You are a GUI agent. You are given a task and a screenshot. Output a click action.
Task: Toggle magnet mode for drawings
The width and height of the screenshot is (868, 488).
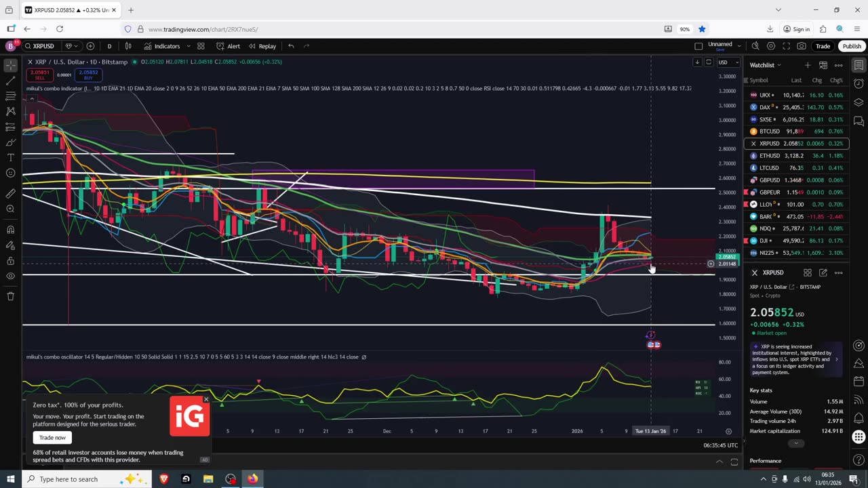[10, 230]
